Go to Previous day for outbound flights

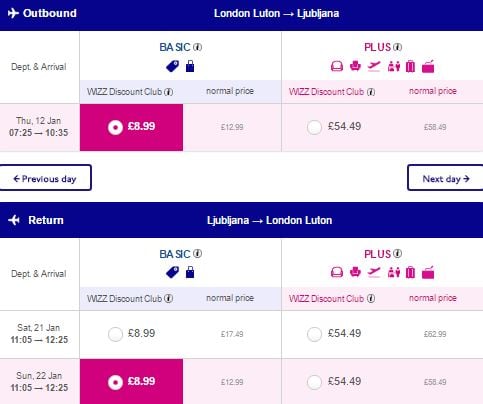[x=45, y=178]
